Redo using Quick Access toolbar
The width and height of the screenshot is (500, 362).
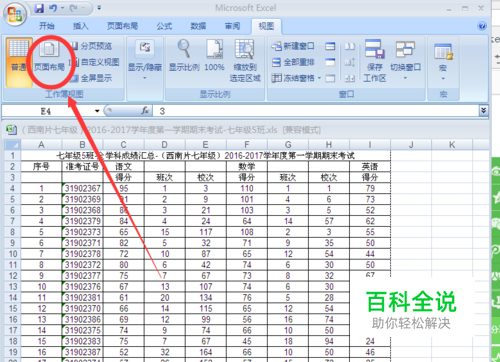[74, 8]
